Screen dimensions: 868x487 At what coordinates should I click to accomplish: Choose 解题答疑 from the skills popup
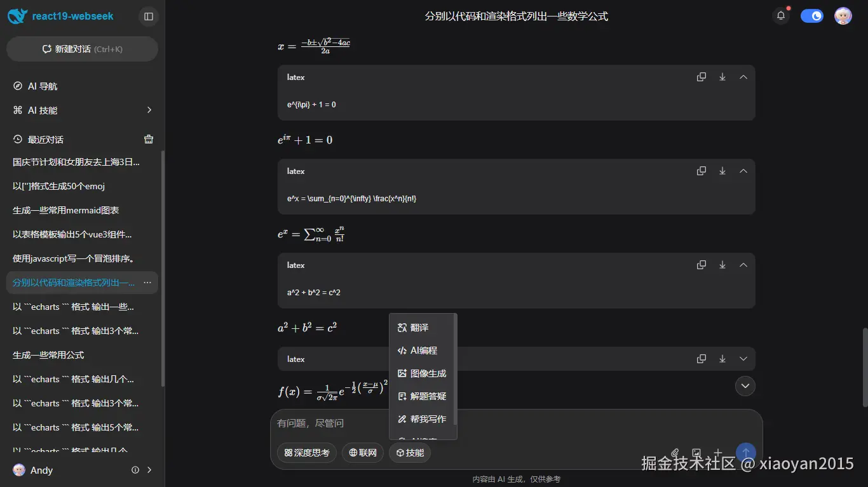(422, 396)
